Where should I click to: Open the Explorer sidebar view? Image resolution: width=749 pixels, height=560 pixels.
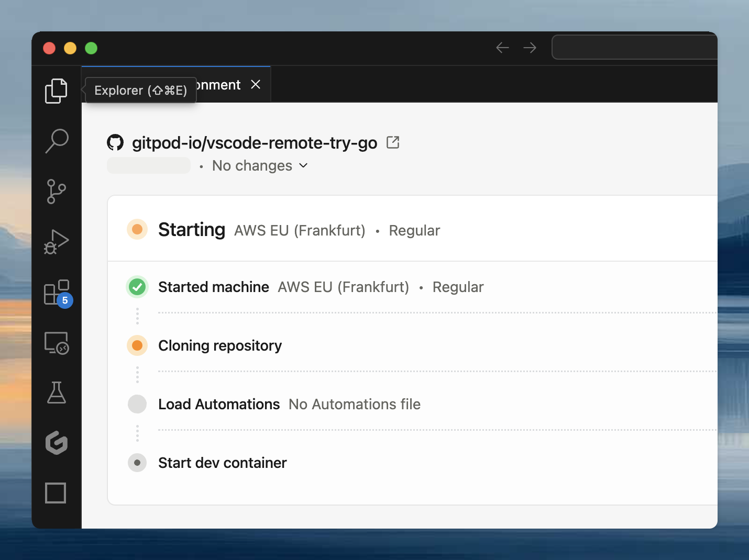point(56,91)
